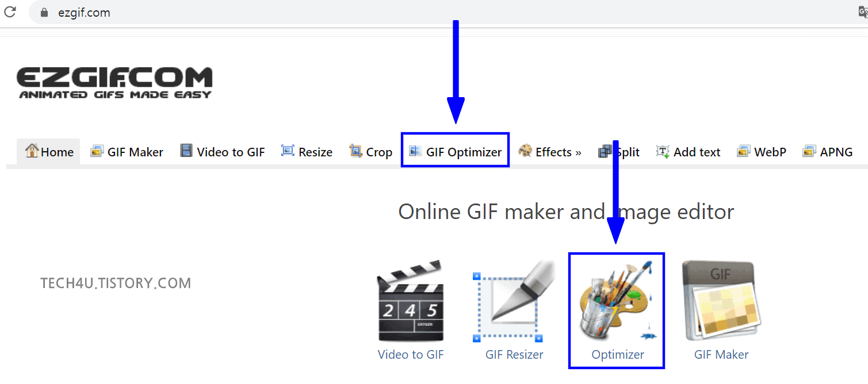Click the Online GIF maker and image editor heading
This screenshot has width=868, height=384.
click(566, 212)
